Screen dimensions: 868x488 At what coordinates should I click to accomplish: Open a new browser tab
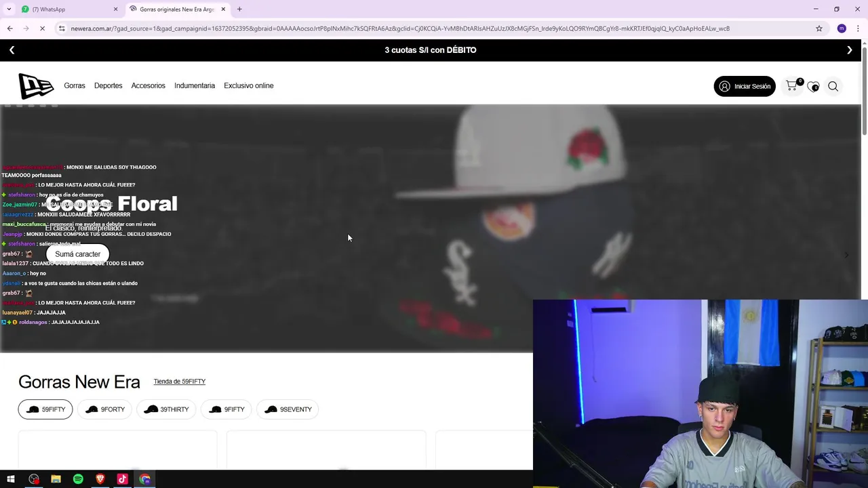point(239,9)
